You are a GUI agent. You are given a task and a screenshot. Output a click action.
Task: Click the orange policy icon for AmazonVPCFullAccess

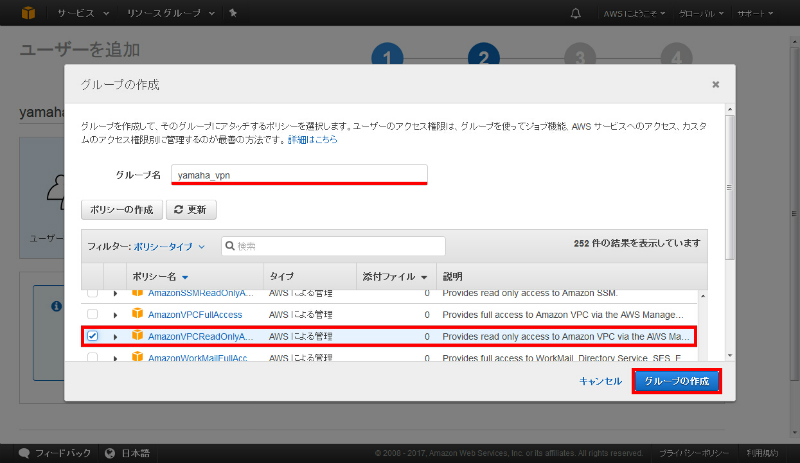138,314
